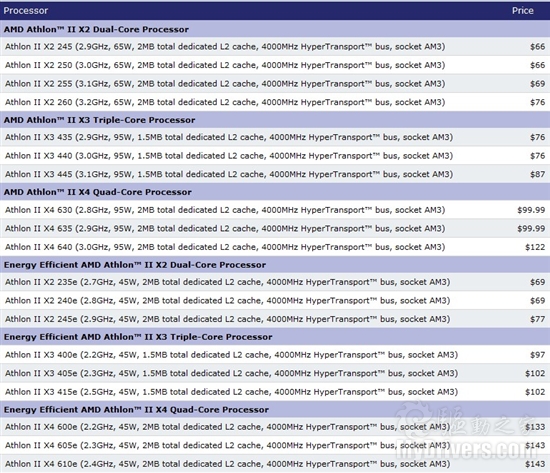This screenshot has width=550, height=473.
Task: Select the Athlon II X3 405e row
Action: 275,373
